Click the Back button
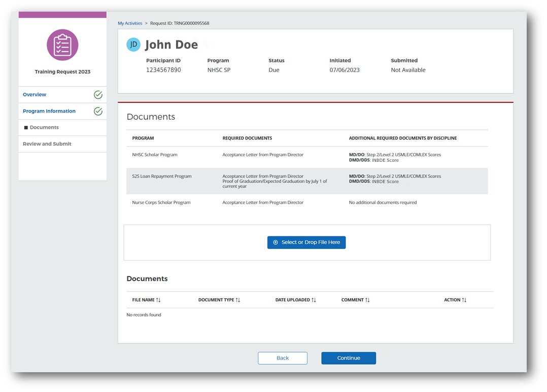 pyautogui.click(x=283, y=358)
